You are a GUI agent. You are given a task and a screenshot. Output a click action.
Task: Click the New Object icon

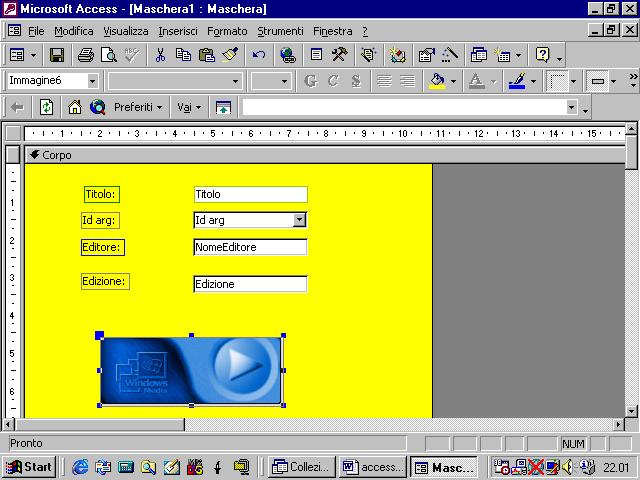click(502, 55)
